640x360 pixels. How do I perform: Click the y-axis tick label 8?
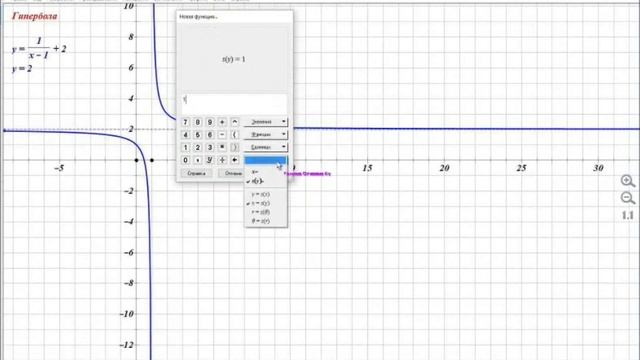coord(131,37)
